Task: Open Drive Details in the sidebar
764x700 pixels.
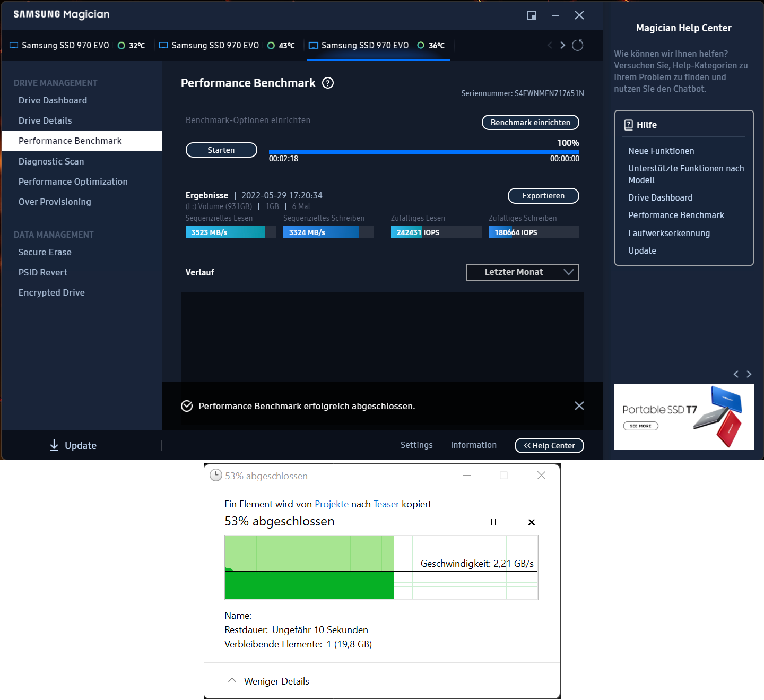Action: [x=45, y=120]
